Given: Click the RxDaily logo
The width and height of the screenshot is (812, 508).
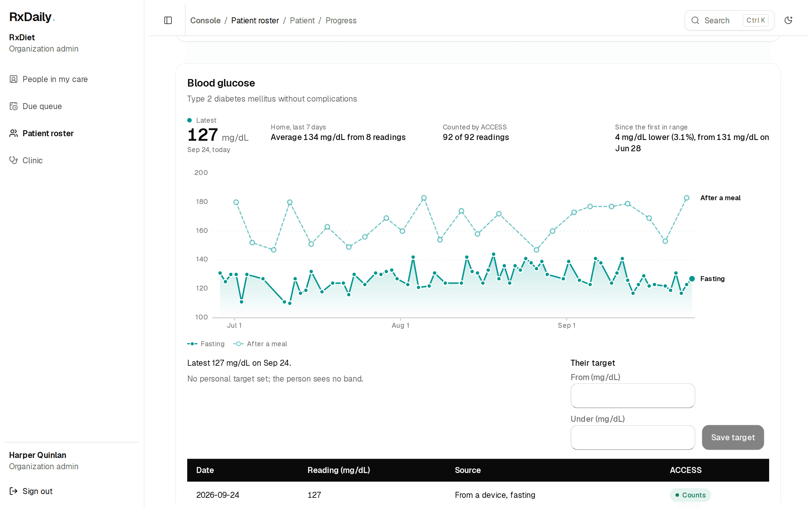Looking at the screenshot, I should point(32,17).
